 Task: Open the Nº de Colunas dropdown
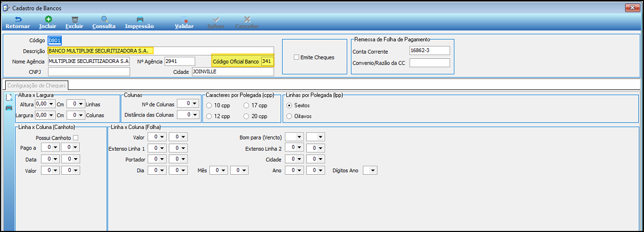187,104
